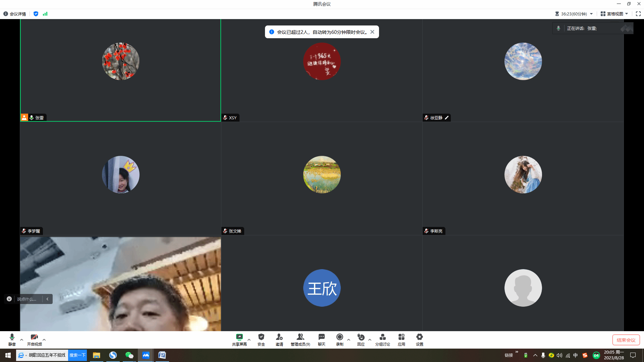Mute microphone with 静音 button

[12, 337]
